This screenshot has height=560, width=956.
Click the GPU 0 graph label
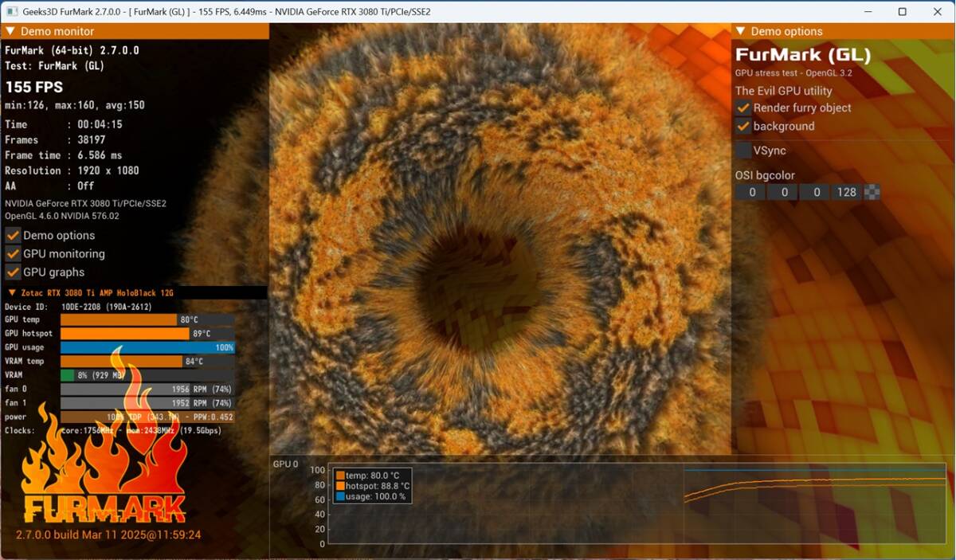pos(286,464)
